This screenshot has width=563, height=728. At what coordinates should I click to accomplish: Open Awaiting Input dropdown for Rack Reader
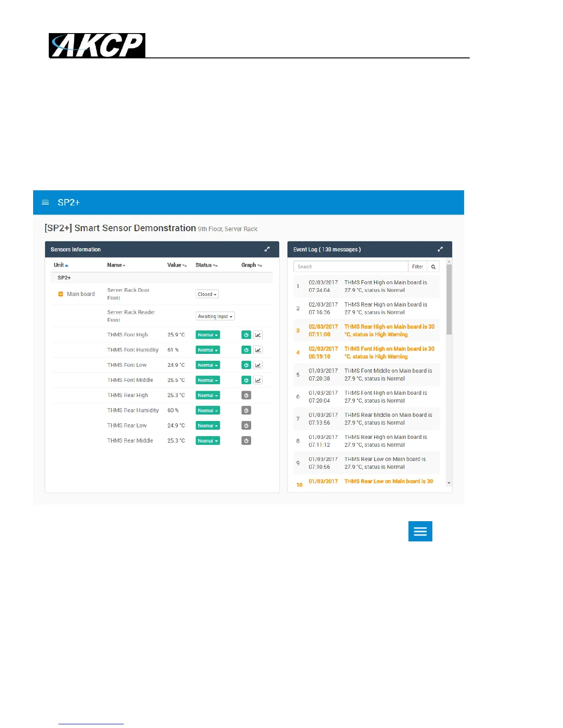[x=215, y=316]
